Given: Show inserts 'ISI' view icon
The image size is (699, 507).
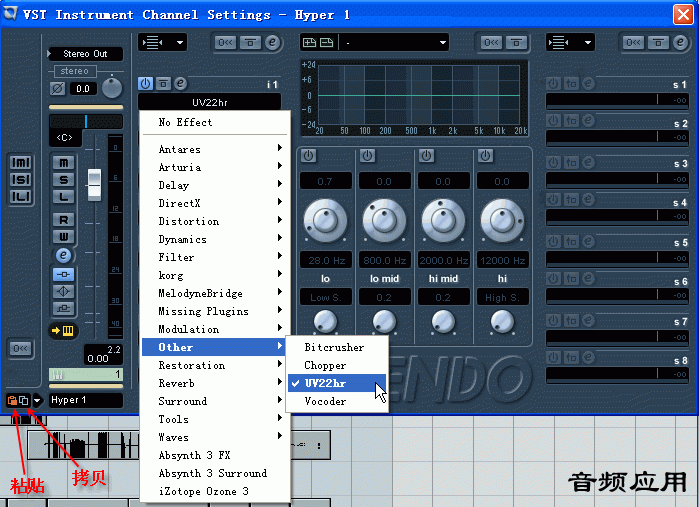Looking at the screenshot, I should (x=21, y=180).
